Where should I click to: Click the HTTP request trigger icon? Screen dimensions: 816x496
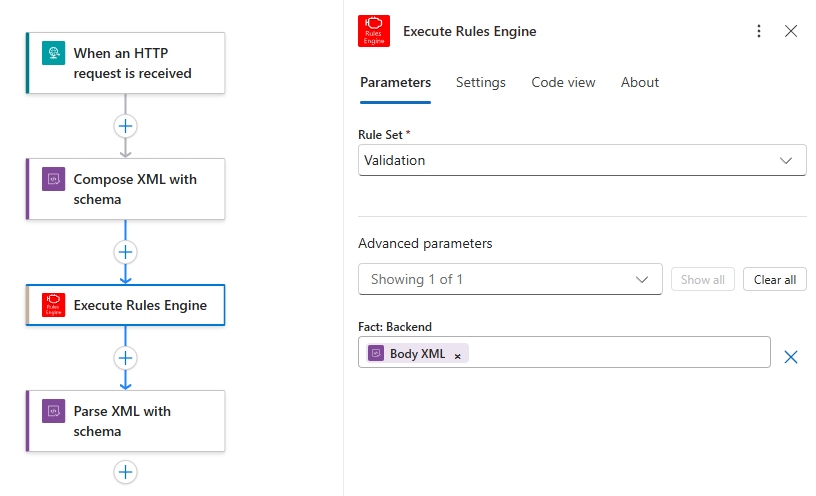tap(54, 53)
